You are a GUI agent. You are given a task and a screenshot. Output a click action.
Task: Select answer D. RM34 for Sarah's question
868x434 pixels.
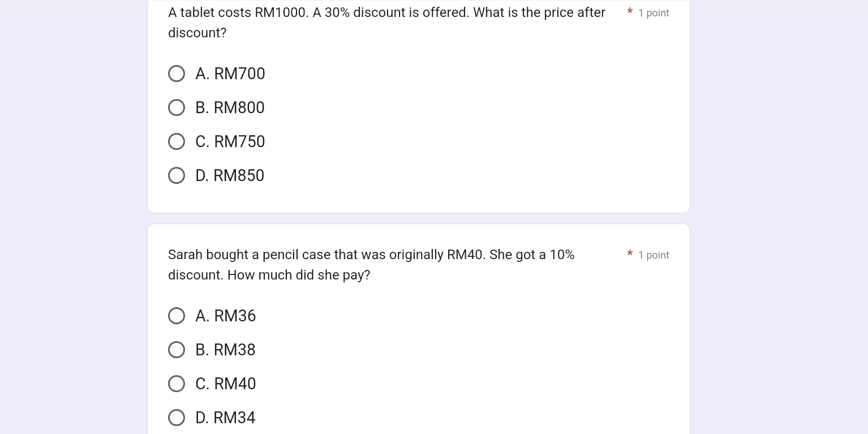point(177,418)
